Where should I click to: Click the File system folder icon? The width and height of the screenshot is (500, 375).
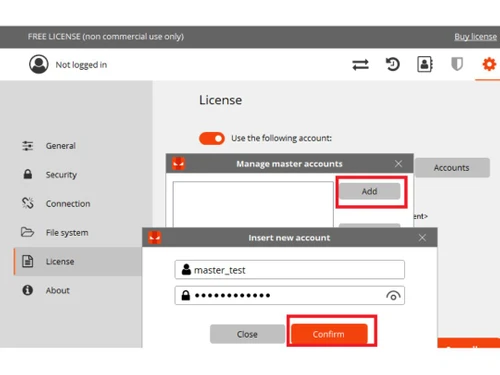click(27, 232)
